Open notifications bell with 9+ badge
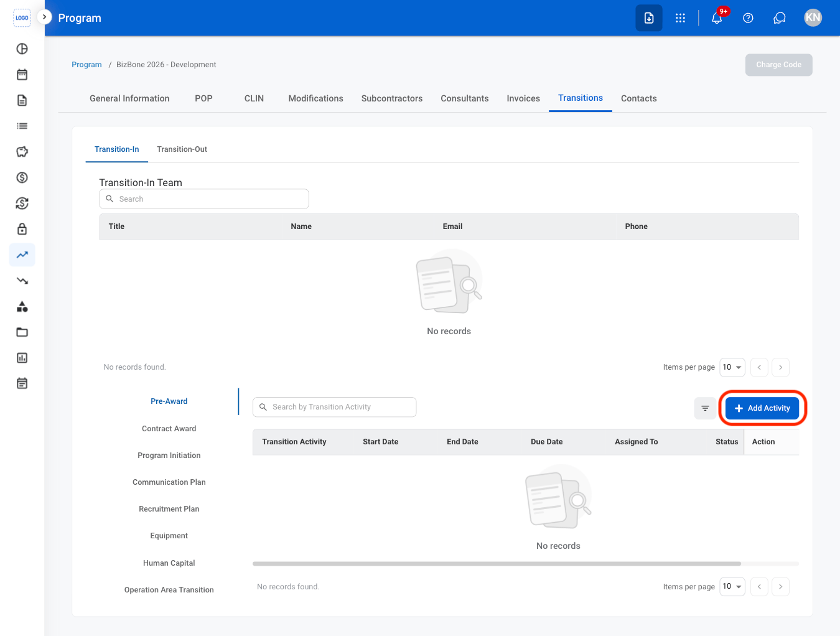This screenshot has width=840, height=636. click(717, 18)
